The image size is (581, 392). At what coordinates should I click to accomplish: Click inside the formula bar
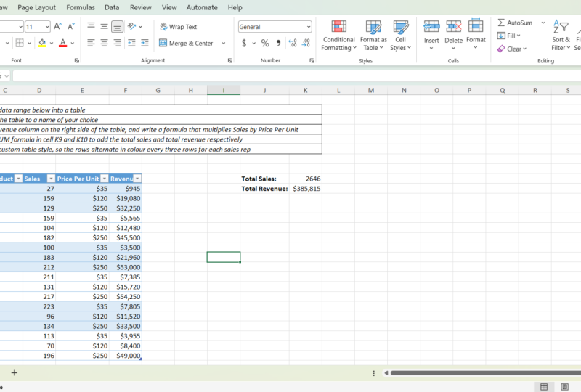pos(296,76)
